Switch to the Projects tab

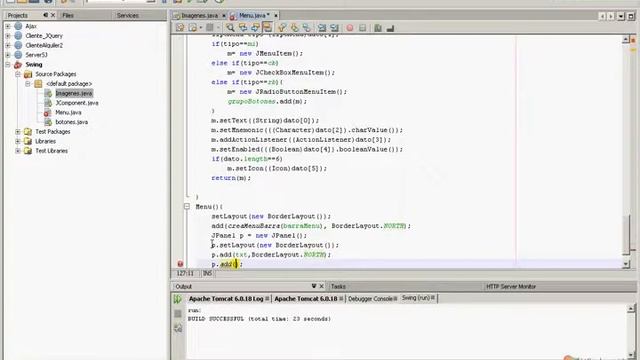(18, 16)
